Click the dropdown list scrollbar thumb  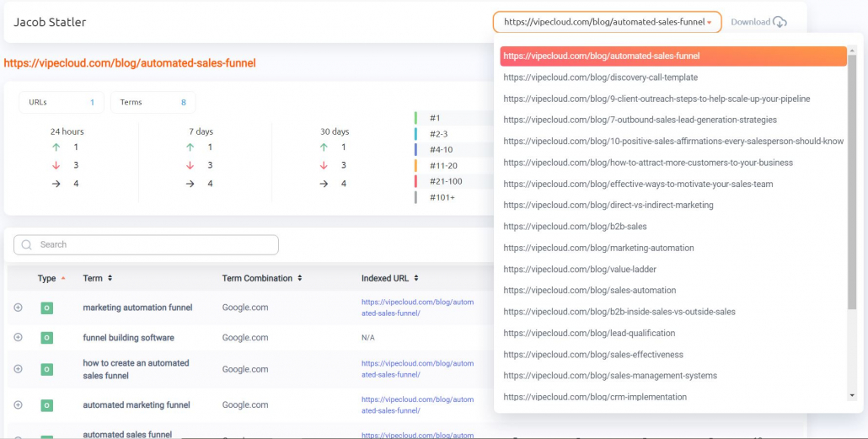[x=852, y=181]
